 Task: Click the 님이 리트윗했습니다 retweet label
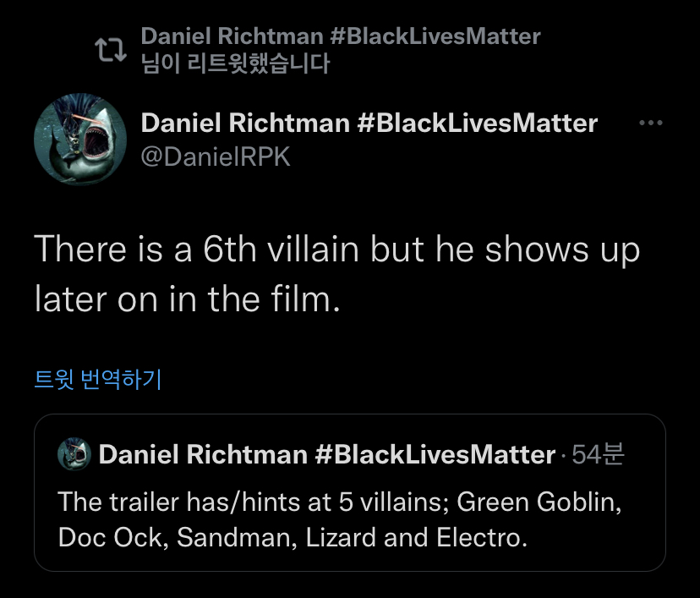(235, 63)
